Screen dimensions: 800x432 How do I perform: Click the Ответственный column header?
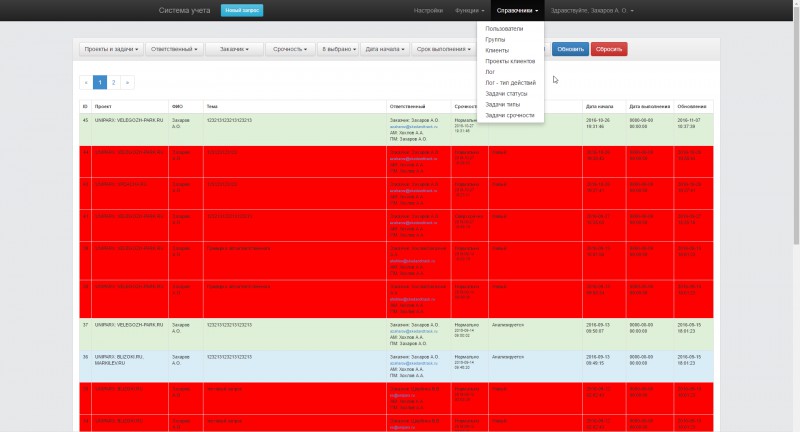418,107
